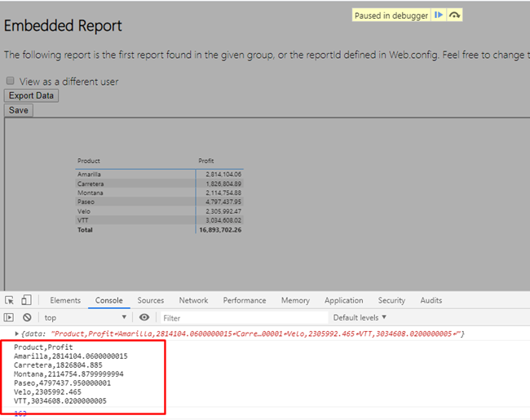Focus the console Filter input field
The height and width of the screenshot is (420, 530).
[x=244, y=318]
